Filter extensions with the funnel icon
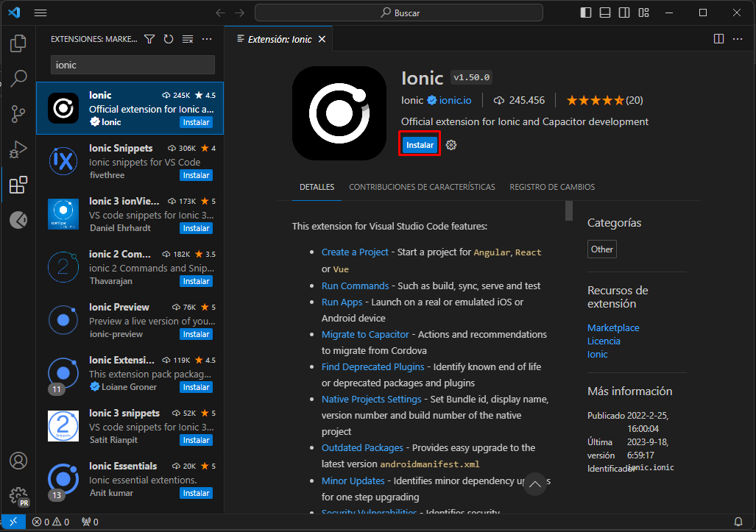 [x=149, y=39]
